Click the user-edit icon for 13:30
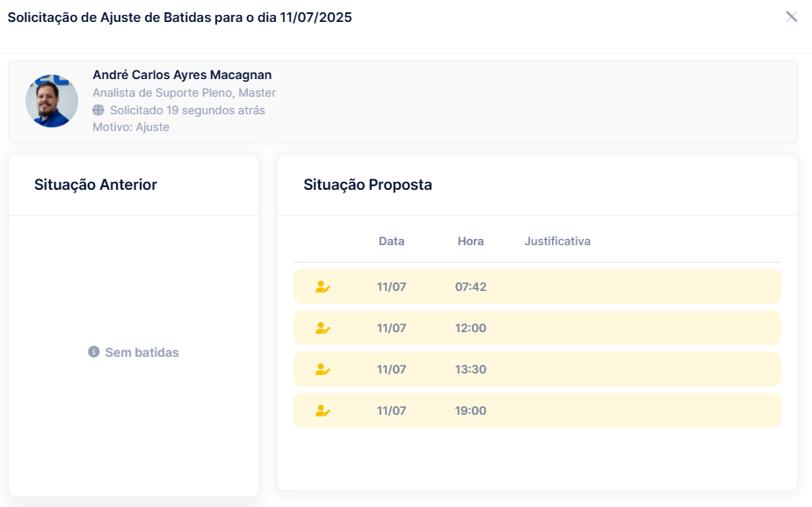 (x=323, y=369)
